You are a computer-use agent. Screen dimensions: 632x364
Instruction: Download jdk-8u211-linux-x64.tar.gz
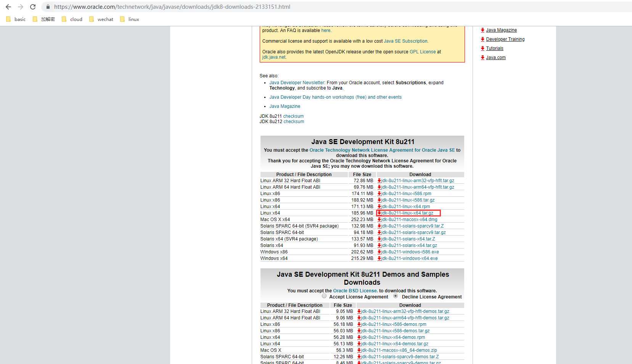point(408,213)
